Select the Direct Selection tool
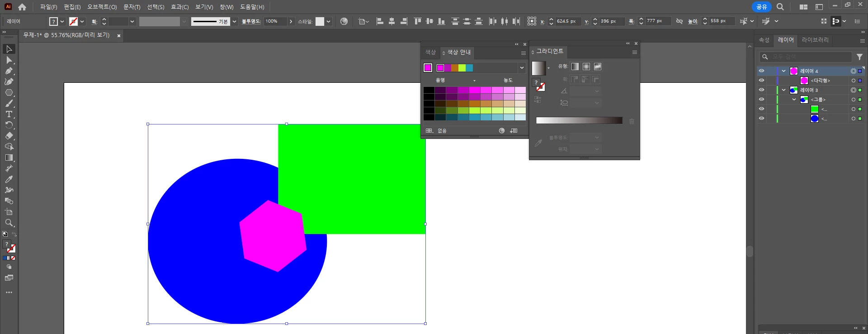Viewport: 868px width, 334px height. tap(9, 60)
